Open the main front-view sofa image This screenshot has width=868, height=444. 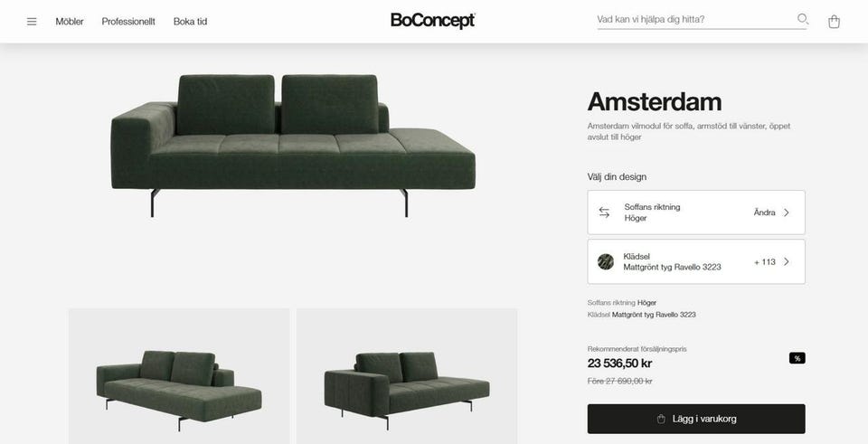(x=293, y=145)
